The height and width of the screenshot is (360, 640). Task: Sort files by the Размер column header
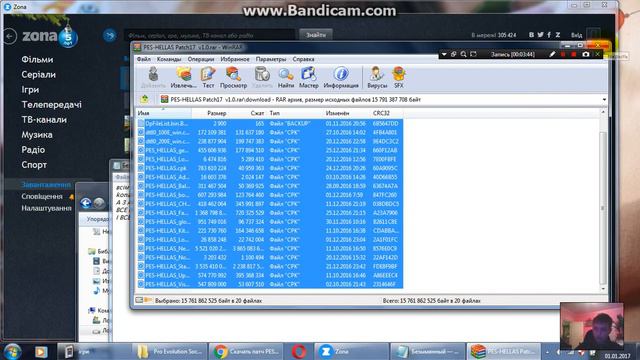[x=209, y=113]
